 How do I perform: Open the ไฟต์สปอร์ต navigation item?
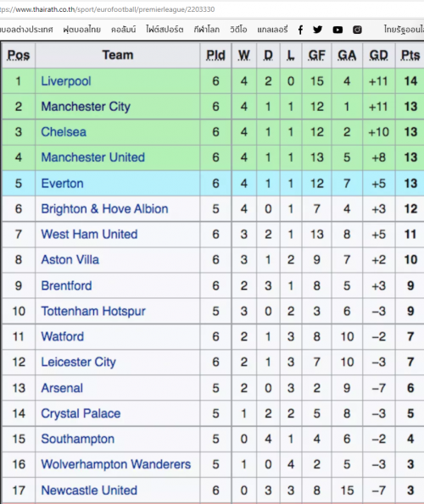pos(165,30)
